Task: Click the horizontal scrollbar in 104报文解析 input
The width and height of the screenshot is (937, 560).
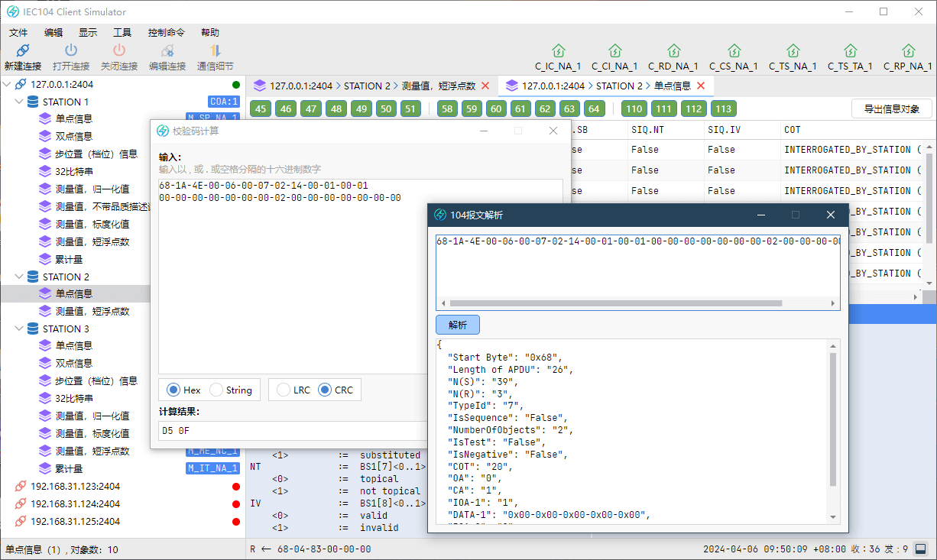Action: [615, 303]
